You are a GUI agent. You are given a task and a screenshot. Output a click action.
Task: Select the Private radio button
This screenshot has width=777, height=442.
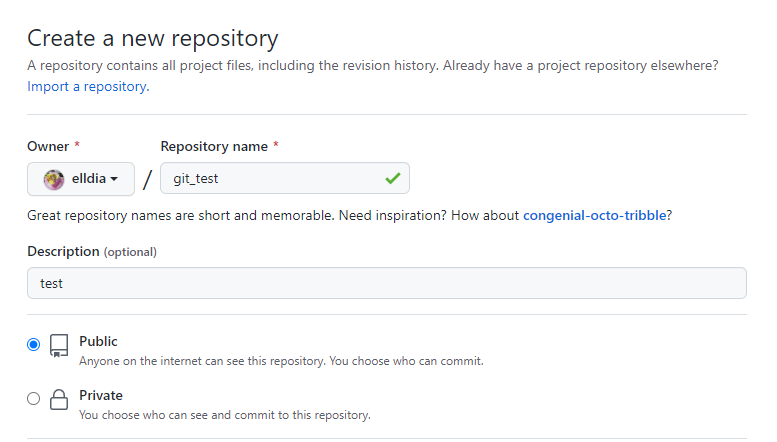pyautogui.click(x=34, y=398)
